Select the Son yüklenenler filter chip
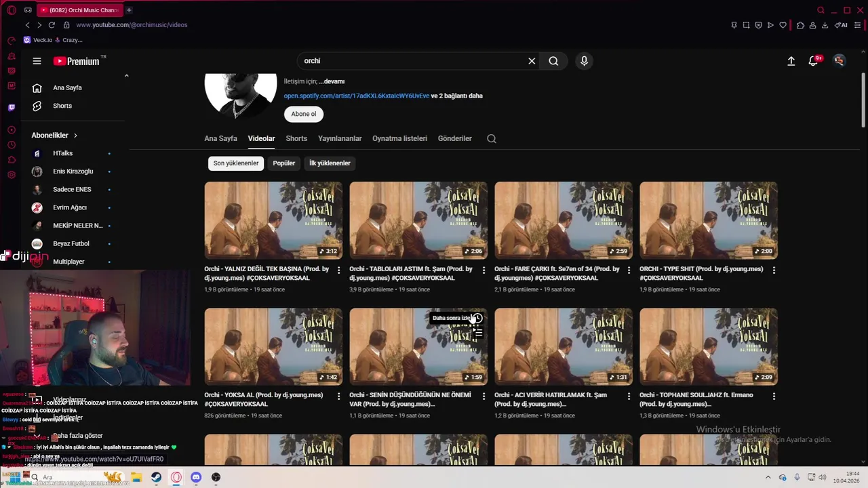 236,163
